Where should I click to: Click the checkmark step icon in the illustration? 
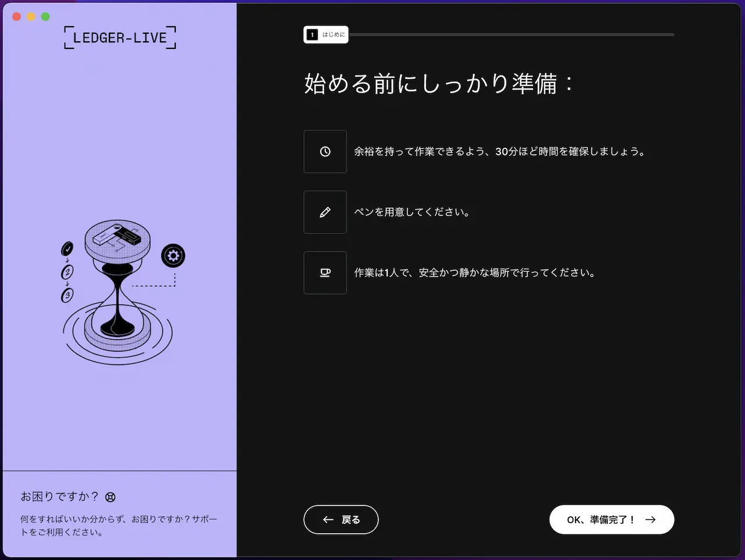click(x=67, y=249)
